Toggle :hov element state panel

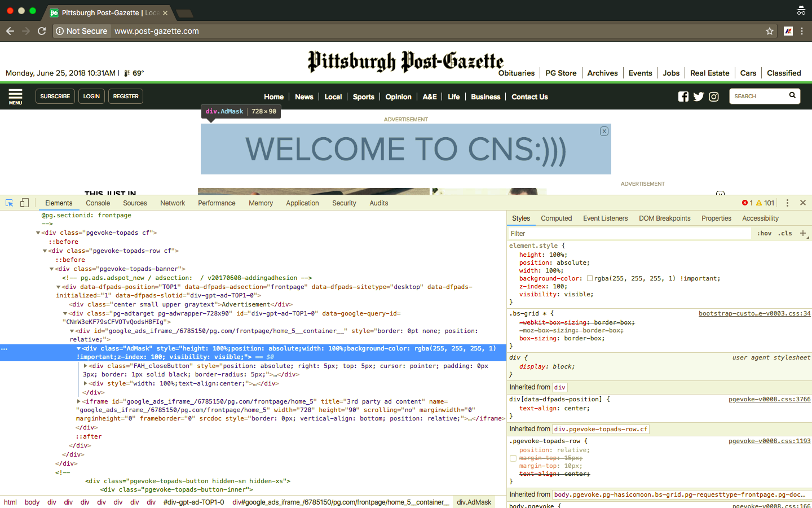point(764,233)
